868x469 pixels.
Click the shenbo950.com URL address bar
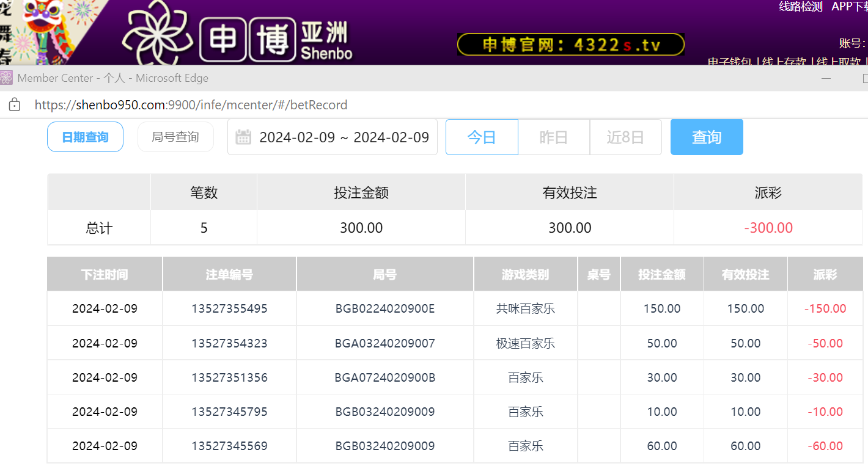coord(191,105)
